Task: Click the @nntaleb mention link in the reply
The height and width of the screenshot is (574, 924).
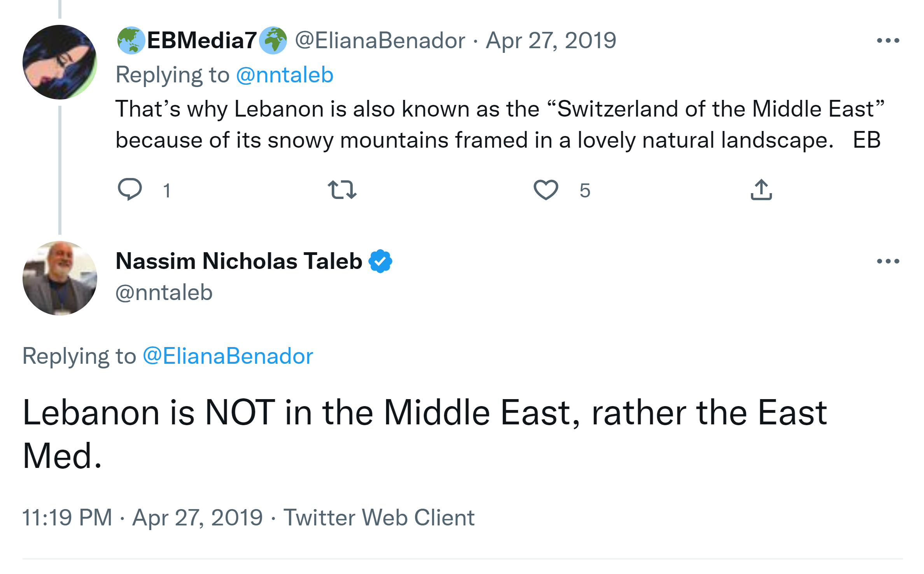Action: pos(285,75)
